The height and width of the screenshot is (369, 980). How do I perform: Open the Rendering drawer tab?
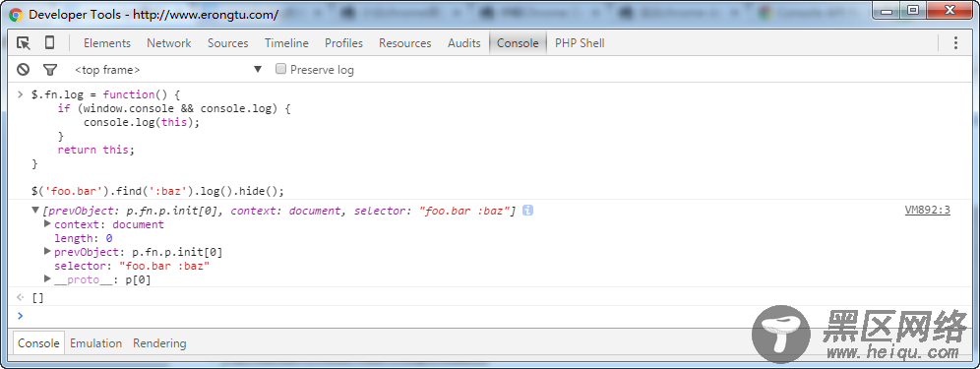(159, 343)
